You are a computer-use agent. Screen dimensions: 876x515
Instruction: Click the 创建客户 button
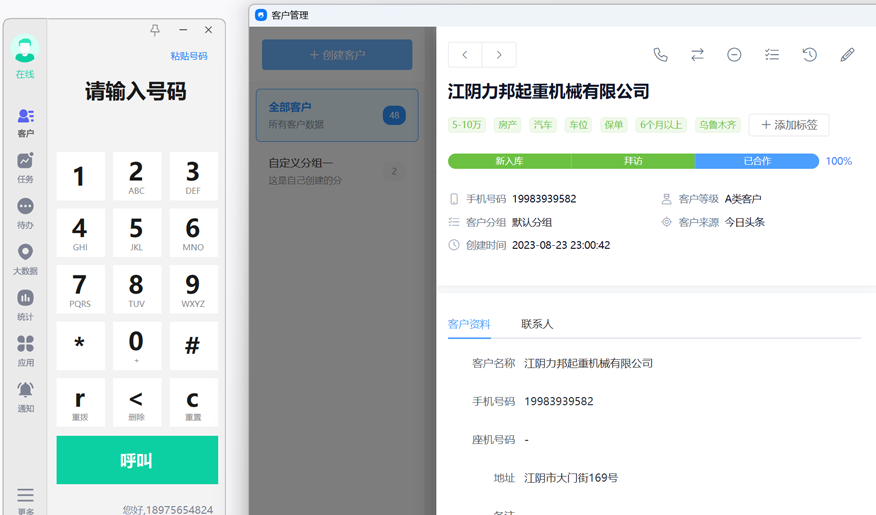point(337,55)
